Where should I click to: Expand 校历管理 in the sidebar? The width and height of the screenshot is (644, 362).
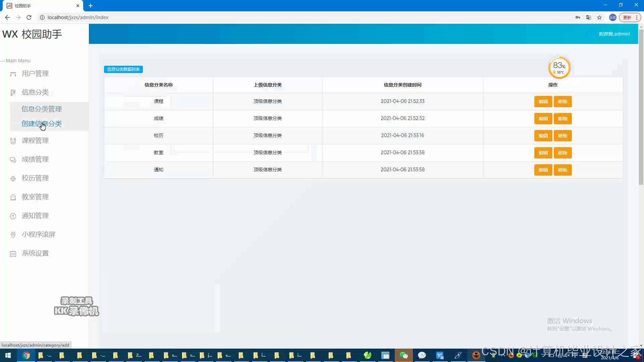tap(35, 178)
